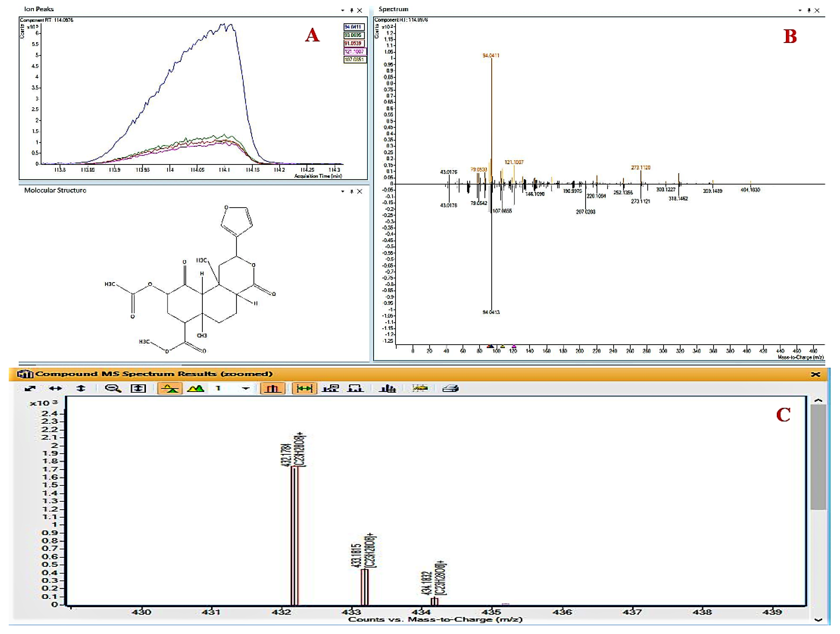The width and height of the screenshot is (840, 634).
Task: Click the 107.0851 legend color box
Action: tap(355, 59)
